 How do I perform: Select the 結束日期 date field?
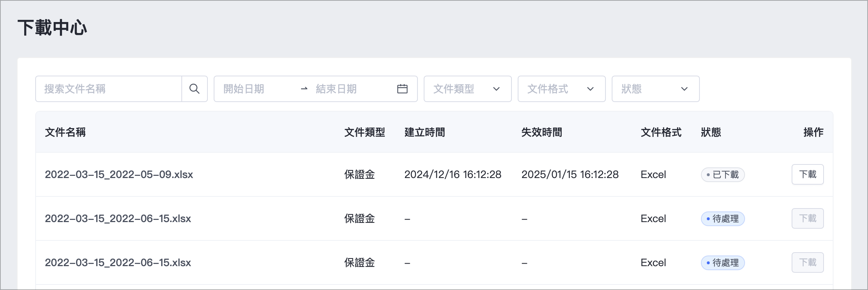tap(351, 89)
